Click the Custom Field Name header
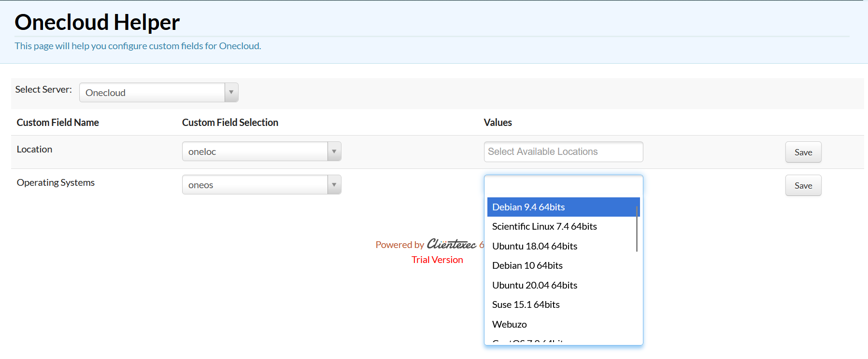This screenshot has width=868, height=359. tap(58, 123)
